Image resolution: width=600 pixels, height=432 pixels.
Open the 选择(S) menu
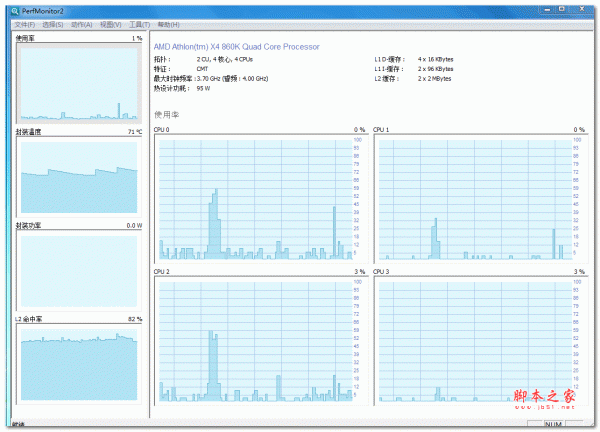click(x=53, y=25)
